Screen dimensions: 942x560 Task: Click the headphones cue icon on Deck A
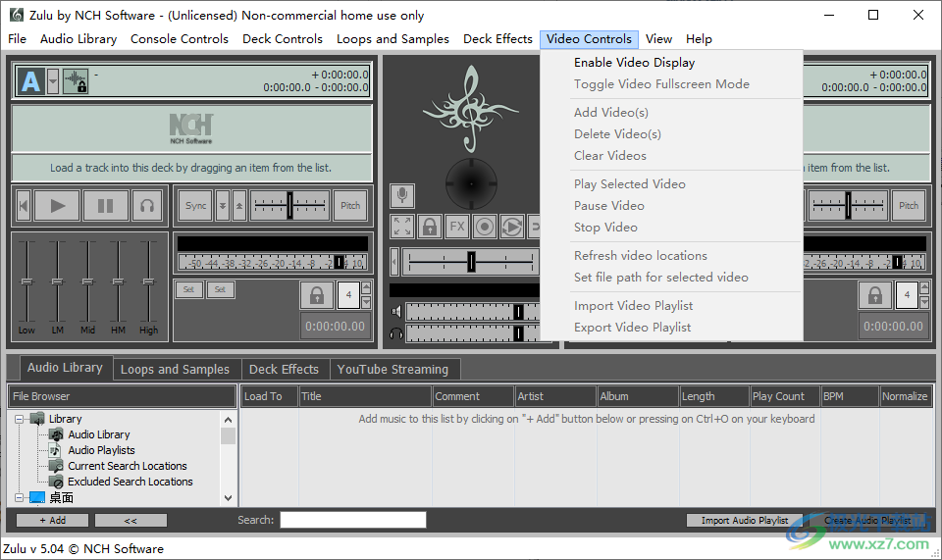[x=147, y=206]
